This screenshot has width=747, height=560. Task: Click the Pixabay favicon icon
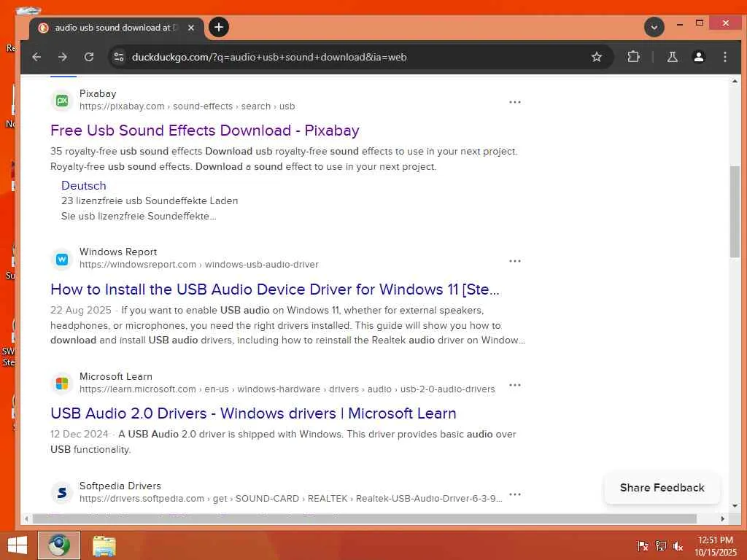point(62,100)
